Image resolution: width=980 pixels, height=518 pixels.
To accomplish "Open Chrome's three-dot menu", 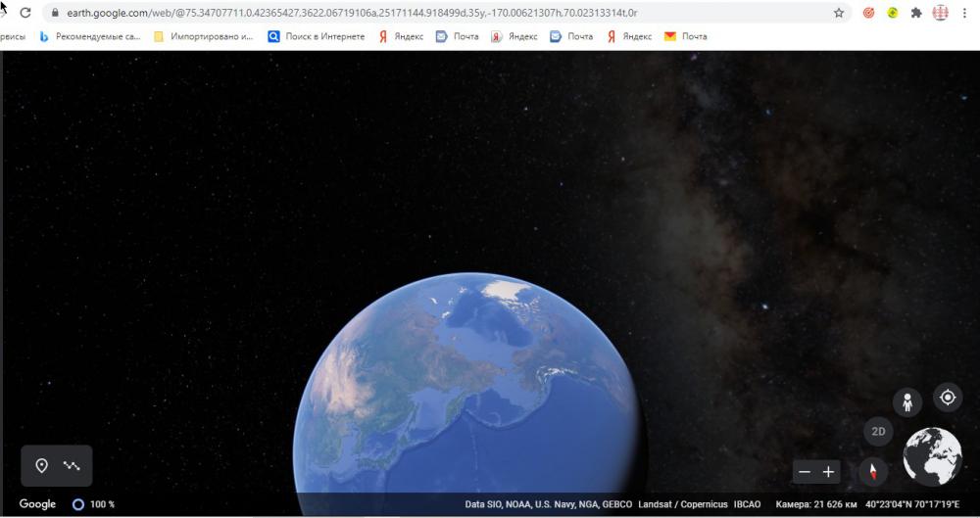I will pyautogui.click(x=965, y=13).
